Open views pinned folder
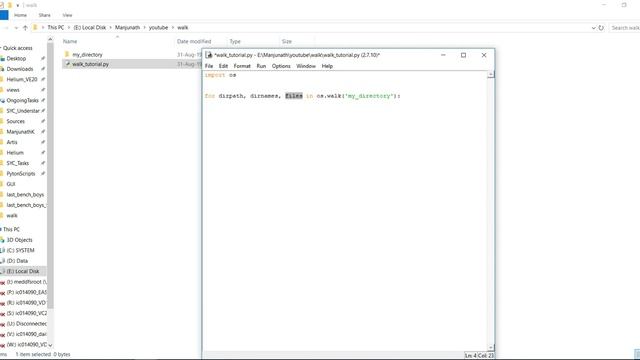The image size is (640, 360). (13, 90)
